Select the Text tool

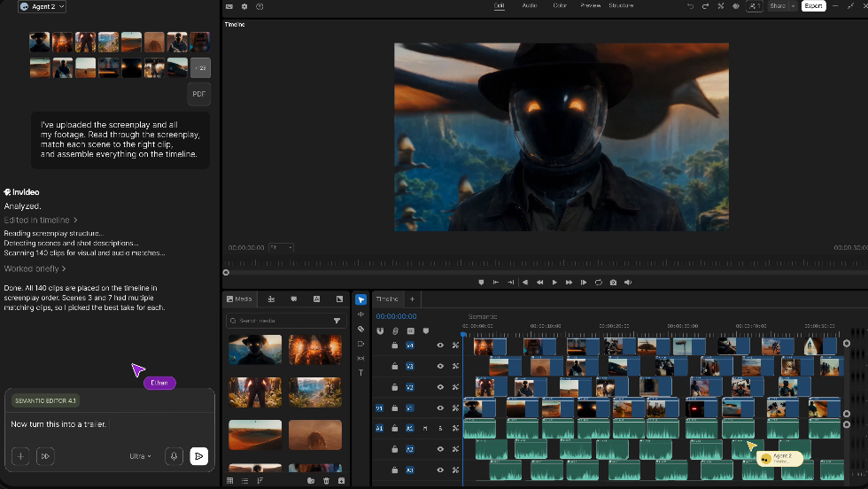pyautogui.click(x=361, y=373)
